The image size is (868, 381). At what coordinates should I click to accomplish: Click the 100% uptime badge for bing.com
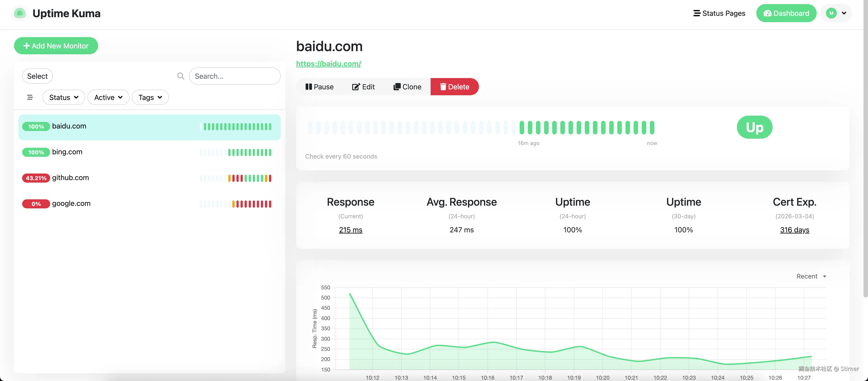(36, 152)
